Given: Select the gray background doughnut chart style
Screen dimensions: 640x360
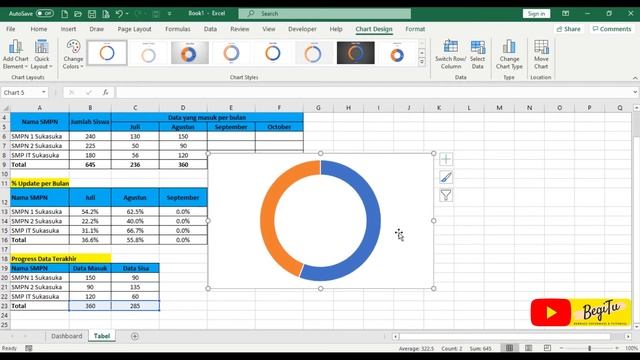Looking at the screenshot, I should coord(190,53).
